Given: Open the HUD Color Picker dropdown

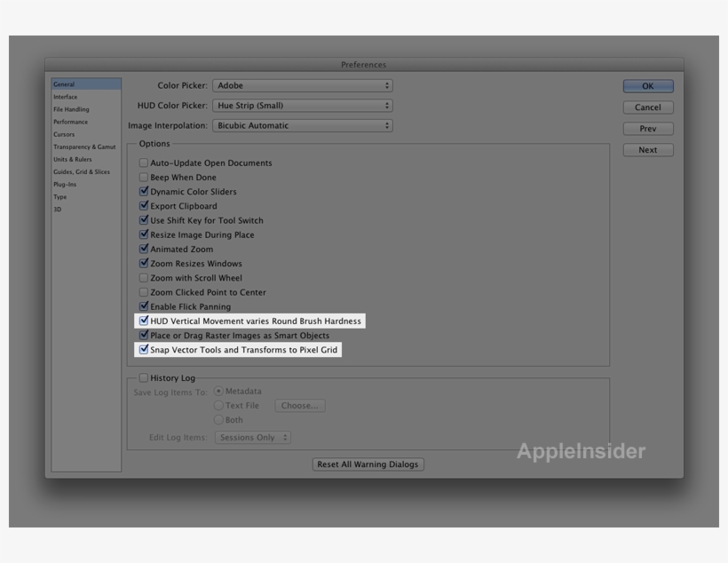Looking at the screenshot, I should 302,106.
